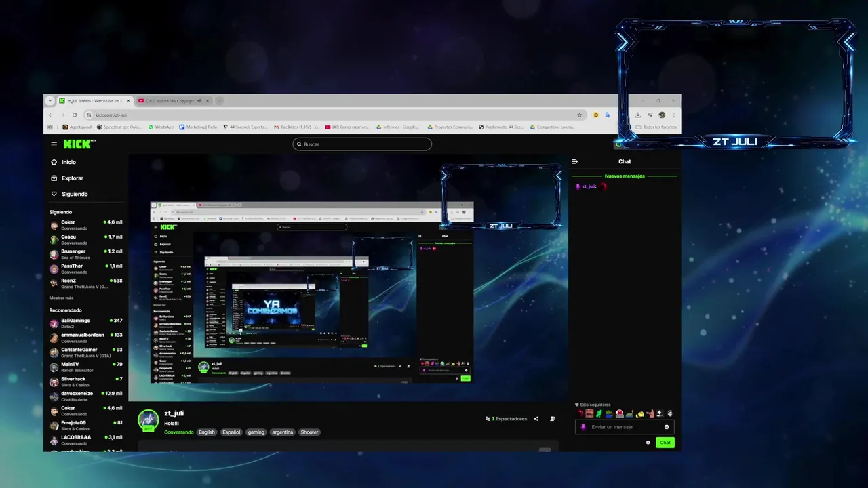The image size is (868, 488).
Task: Open Explorar in sidebar
Action: coord(67,178)
